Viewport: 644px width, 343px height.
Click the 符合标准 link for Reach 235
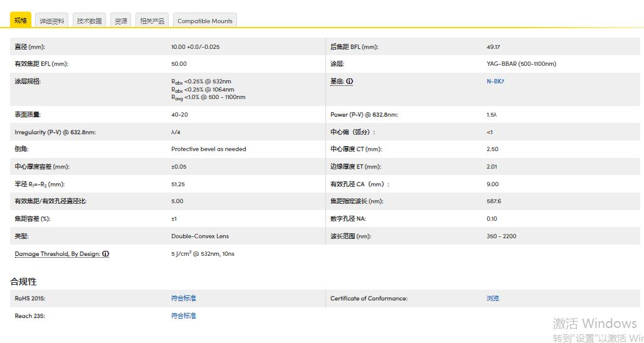(183, 316)
